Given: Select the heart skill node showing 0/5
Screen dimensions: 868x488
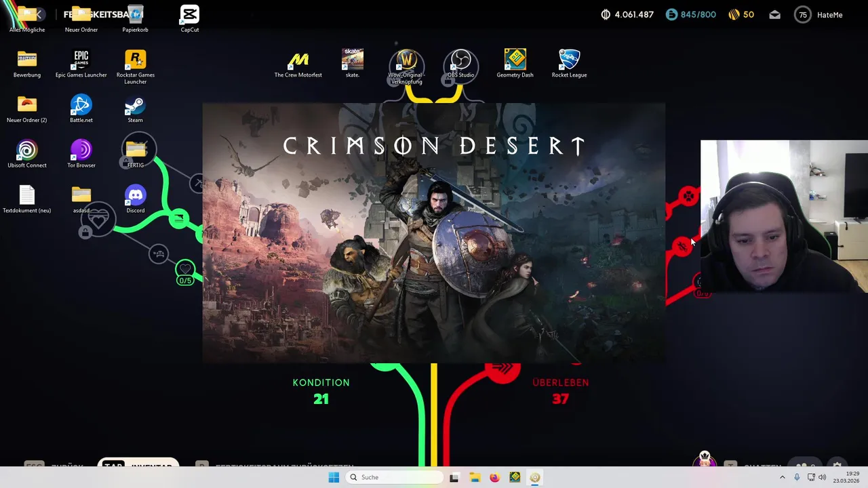Looking at the screenshot, I should [x=185, y=272].
